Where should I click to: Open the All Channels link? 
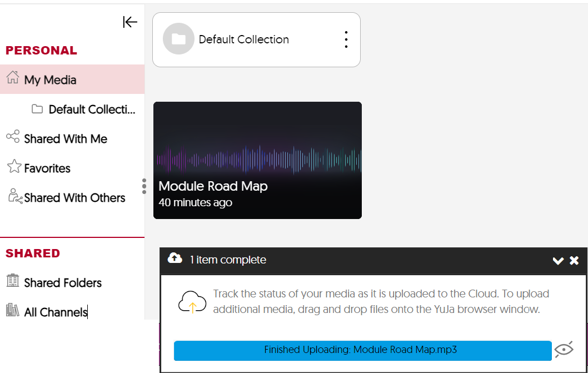point(56,312)
